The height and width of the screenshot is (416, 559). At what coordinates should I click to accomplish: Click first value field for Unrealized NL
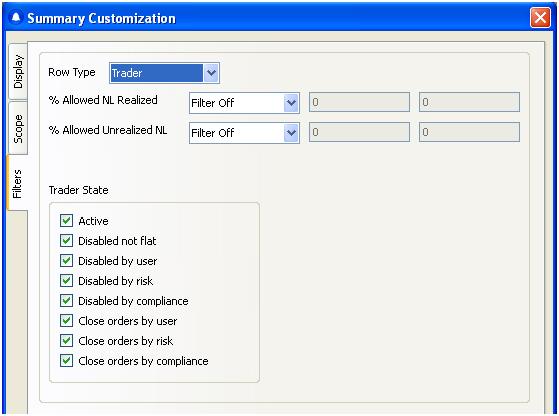point(359,132)
